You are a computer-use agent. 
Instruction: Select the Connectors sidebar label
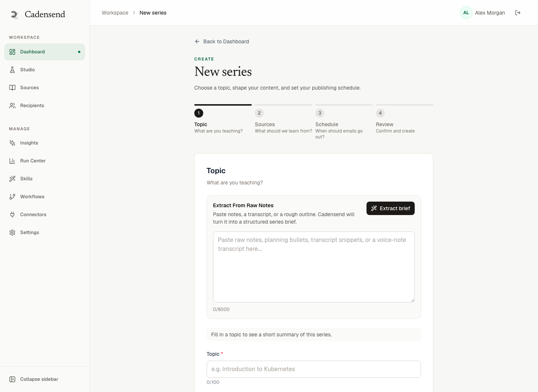(x=33, y=215)
